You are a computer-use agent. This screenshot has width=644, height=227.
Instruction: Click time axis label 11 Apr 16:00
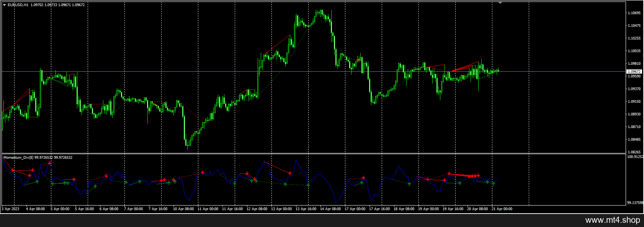click(x=232, y=209)
